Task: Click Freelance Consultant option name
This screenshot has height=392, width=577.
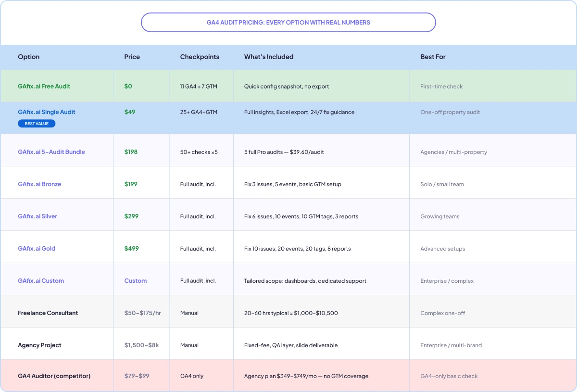Action: click(48, 313)
